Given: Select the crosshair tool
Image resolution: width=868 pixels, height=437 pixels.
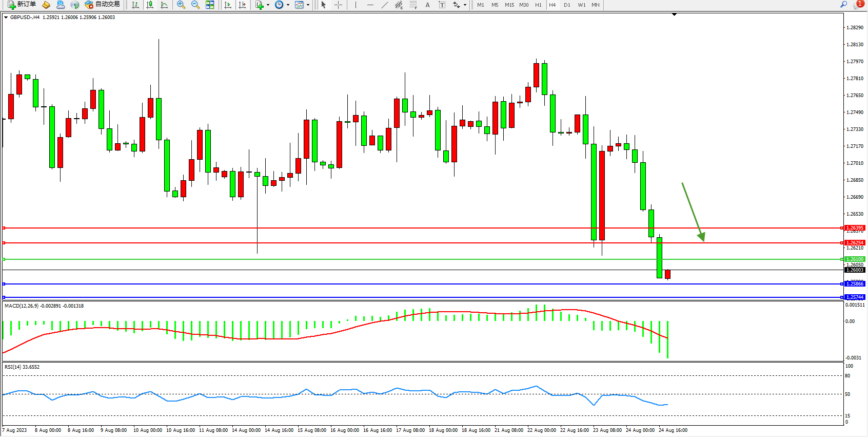Looking at the screenshot, I should click(339, 5).
